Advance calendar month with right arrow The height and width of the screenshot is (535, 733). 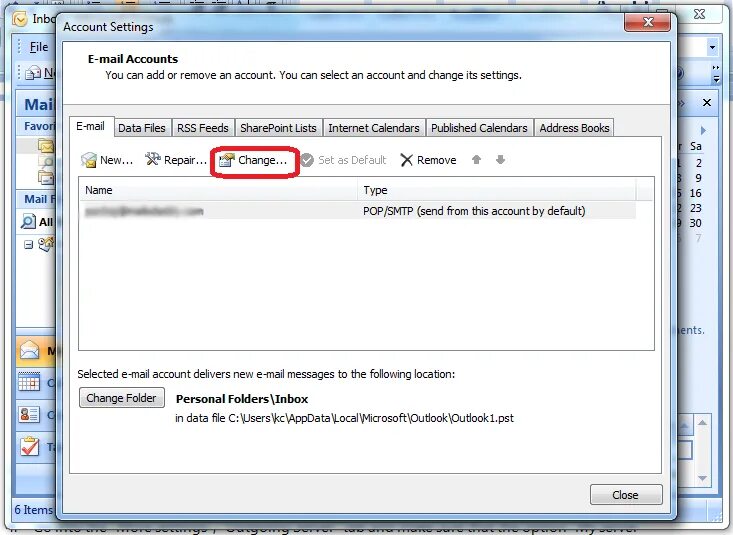tap(703, 130)
